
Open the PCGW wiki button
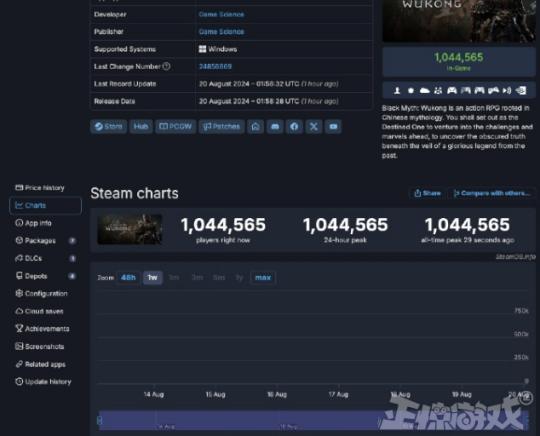coord(175,126)
